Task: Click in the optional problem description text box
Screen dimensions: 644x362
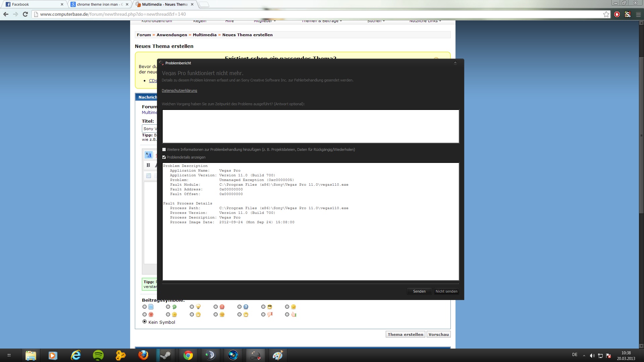Action: point(311,126)
